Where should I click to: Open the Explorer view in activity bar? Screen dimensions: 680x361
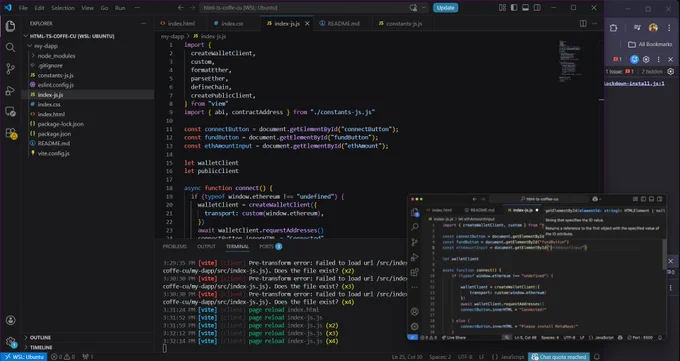[x=10, y=26]
